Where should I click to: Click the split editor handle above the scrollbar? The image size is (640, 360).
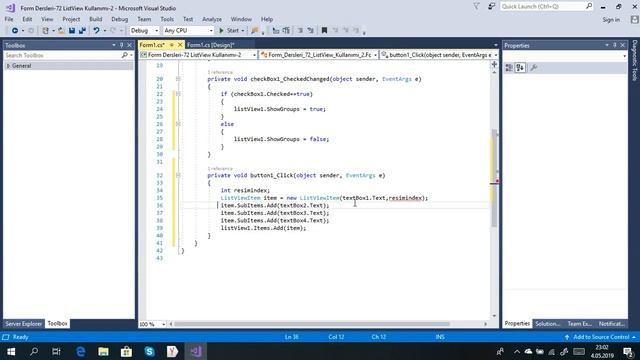[x=494, y=64]
